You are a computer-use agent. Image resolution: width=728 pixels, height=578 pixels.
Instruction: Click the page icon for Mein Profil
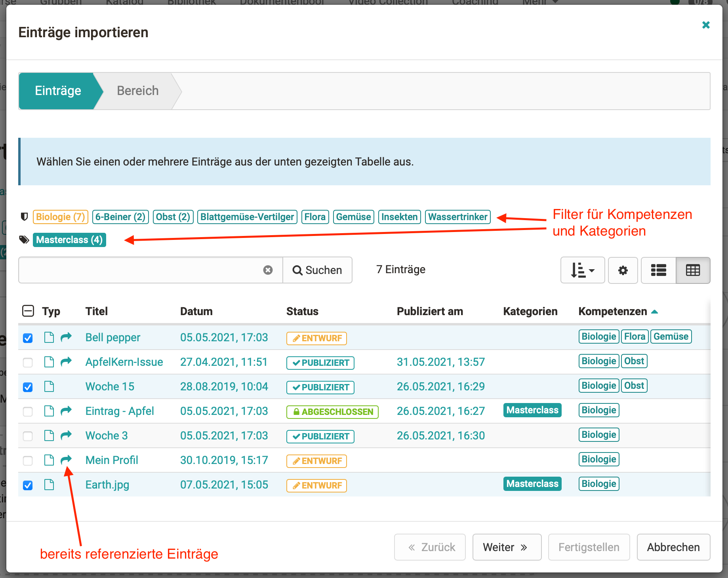click(x=49, y=460)
